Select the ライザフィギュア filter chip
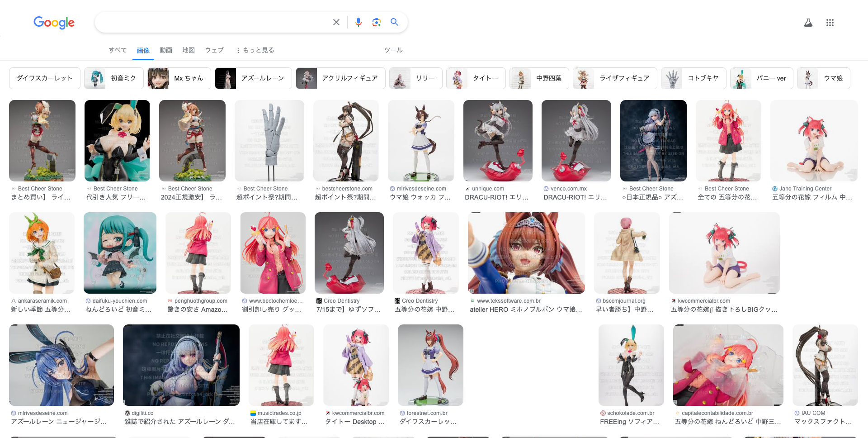This screenshot has width=868, height=438. coord(615,78)
